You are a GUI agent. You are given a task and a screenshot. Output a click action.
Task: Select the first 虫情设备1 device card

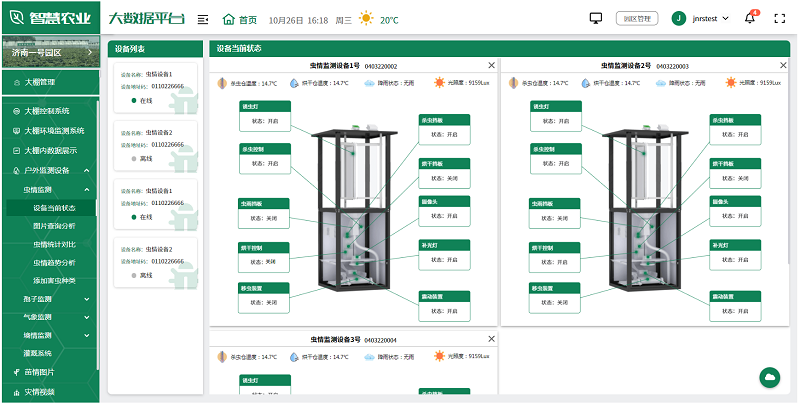(157, 87)
